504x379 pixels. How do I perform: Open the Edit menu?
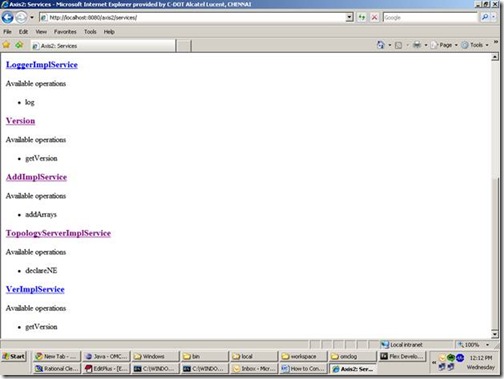[x=23, y=32]
